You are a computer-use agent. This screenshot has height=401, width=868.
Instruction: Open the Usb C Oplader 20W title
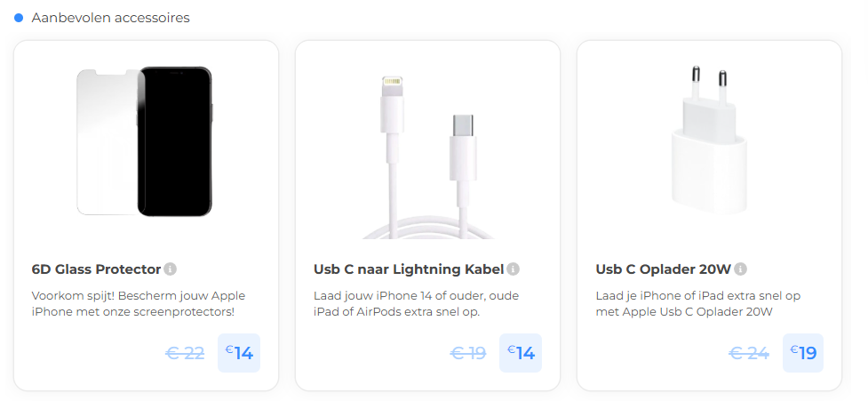point(663,269)
